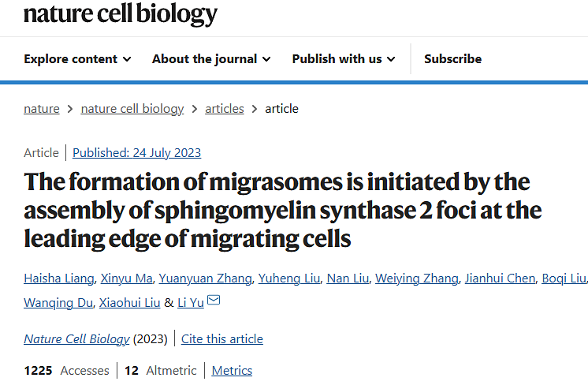
Task: Click the Subscribe menu item
Action: [x=452, y=59]
